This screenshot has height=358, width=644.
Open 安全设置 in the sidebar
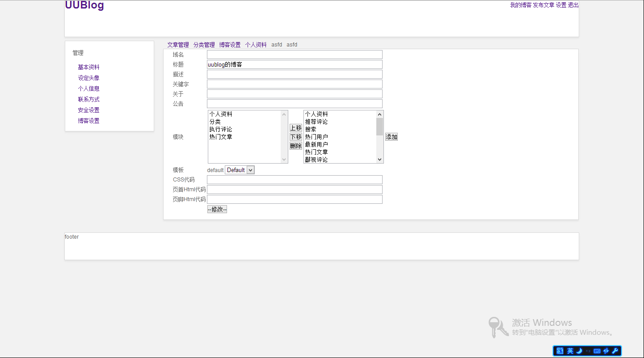[x=88, y=110]
